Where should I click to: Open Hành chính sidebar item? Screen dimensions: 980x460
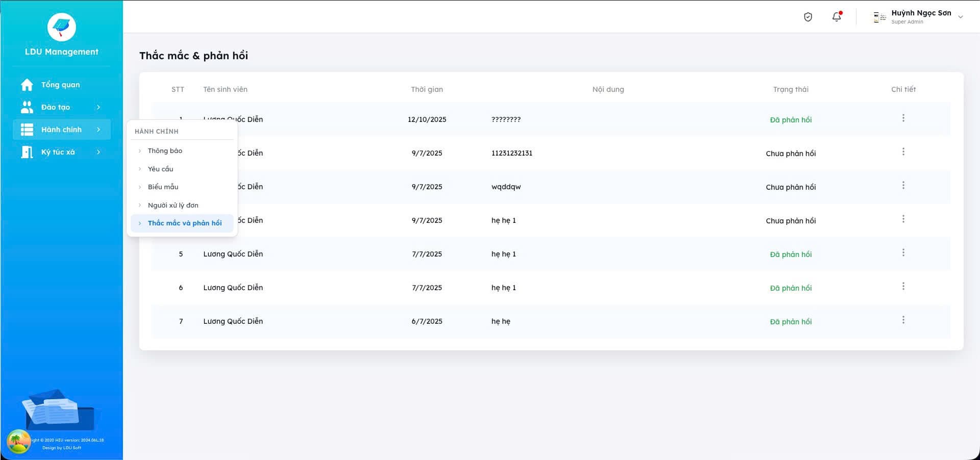click(61, 130)
